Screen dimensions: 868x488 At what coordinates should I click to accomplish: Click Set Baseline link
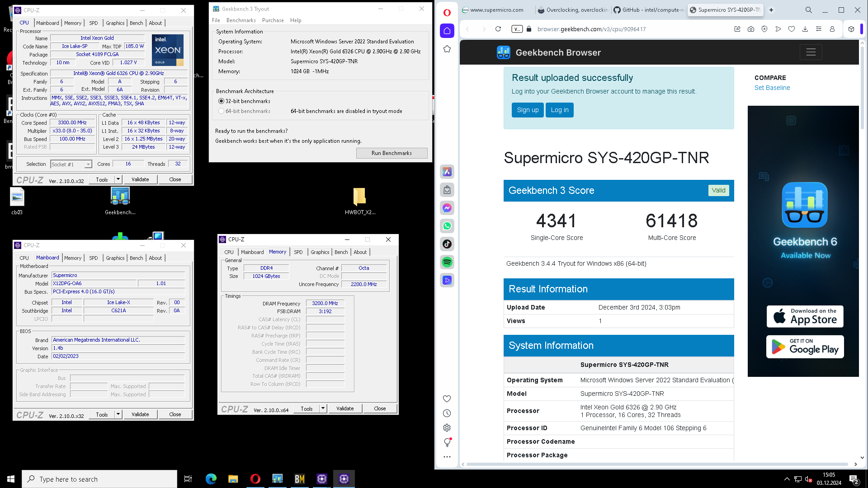tap(772, 88)
